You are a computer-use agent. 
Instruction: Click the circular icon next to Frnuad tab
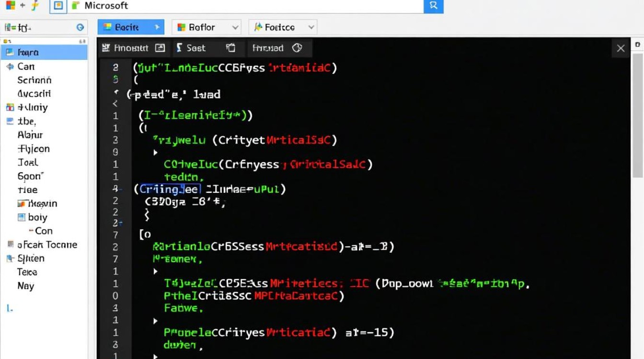297,48
